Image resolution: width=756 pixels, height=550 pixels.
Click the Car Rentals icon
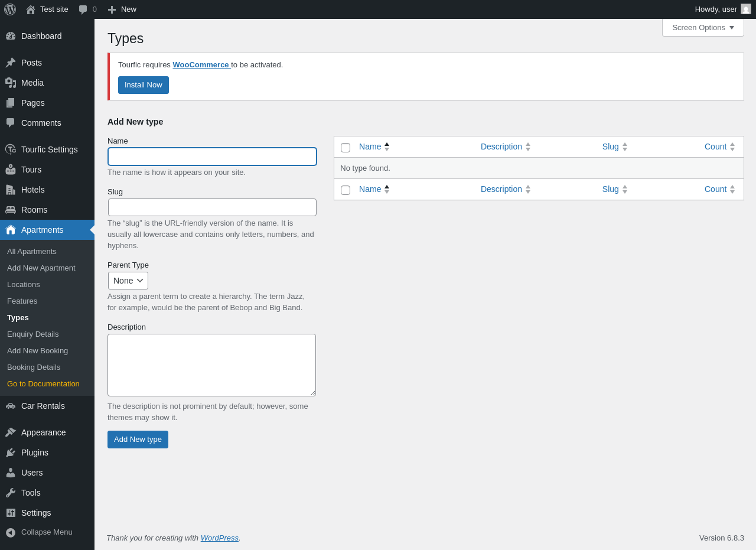tap(11, 406)
